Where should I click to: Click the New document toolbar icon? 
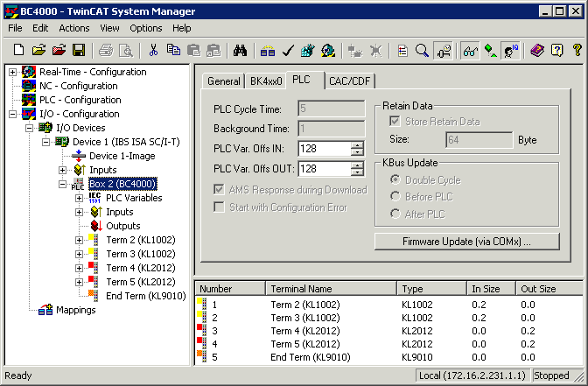pos(18,50)
